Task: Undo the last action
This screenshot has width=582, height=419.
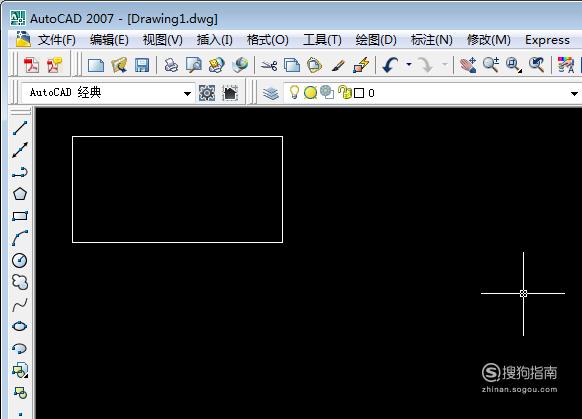Action: 390,65
